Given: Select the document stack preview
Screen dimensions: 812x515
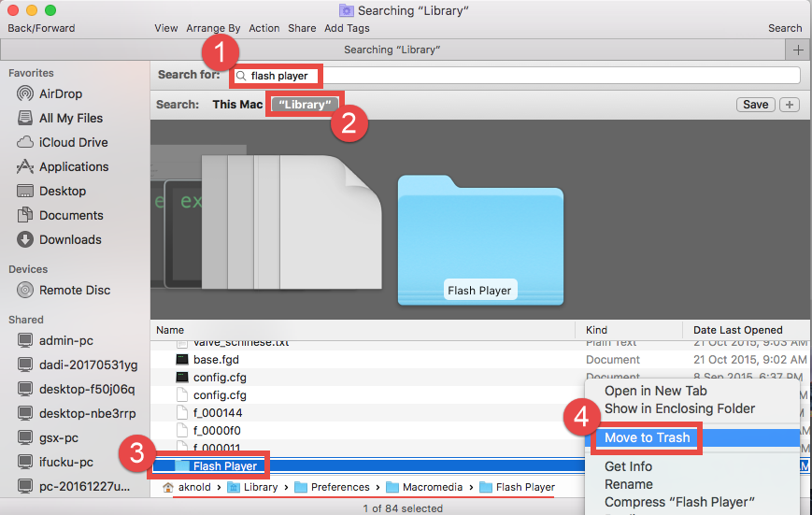Looking at the screenshot, I should 292,222.
